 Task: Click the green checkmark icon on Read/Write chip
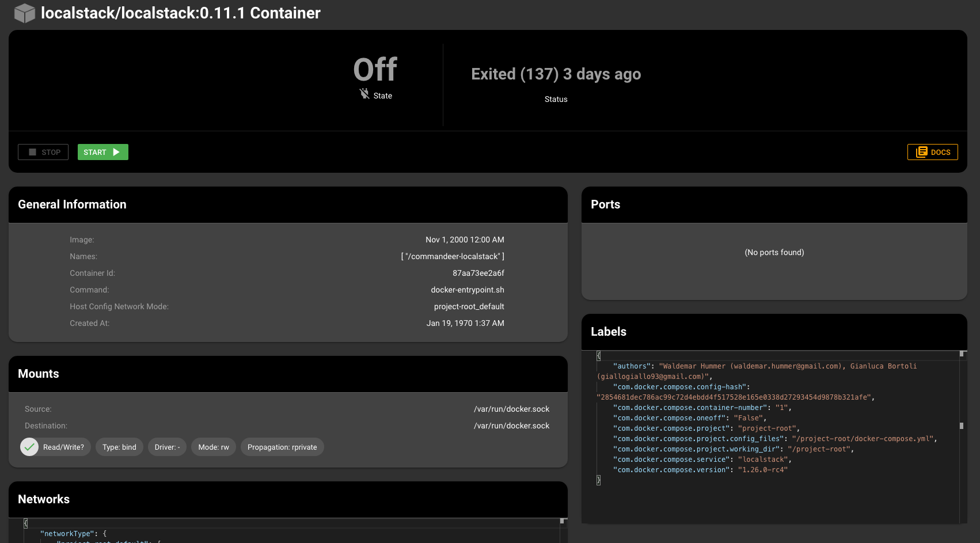coord(29,447)
